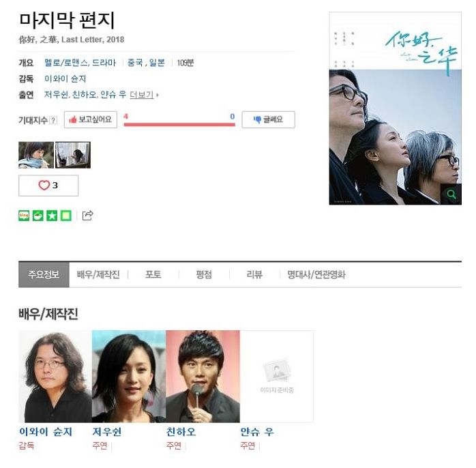Click the poster magnifier zoom icon
The width and height of the screenshot is (476, 468).
tap(451, 194)
